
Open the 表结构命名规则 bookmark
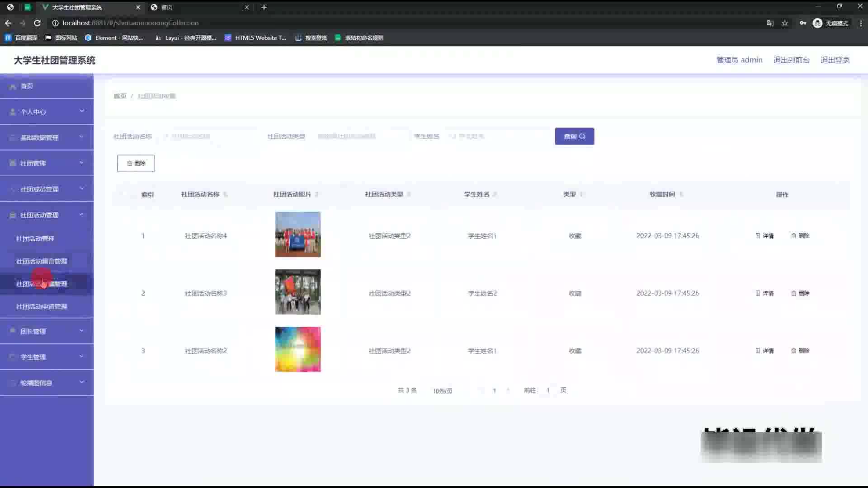click(x=359, y=38)
